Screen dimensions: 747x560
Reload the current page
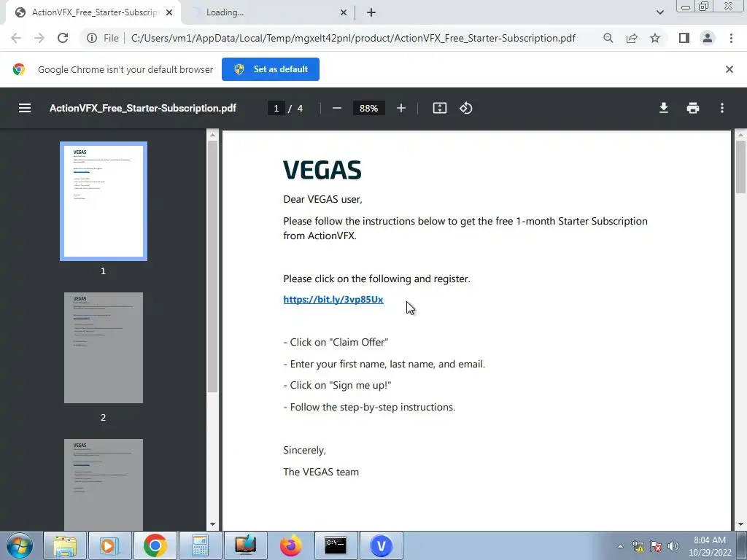pyautogui.click(x=63, y=38)
